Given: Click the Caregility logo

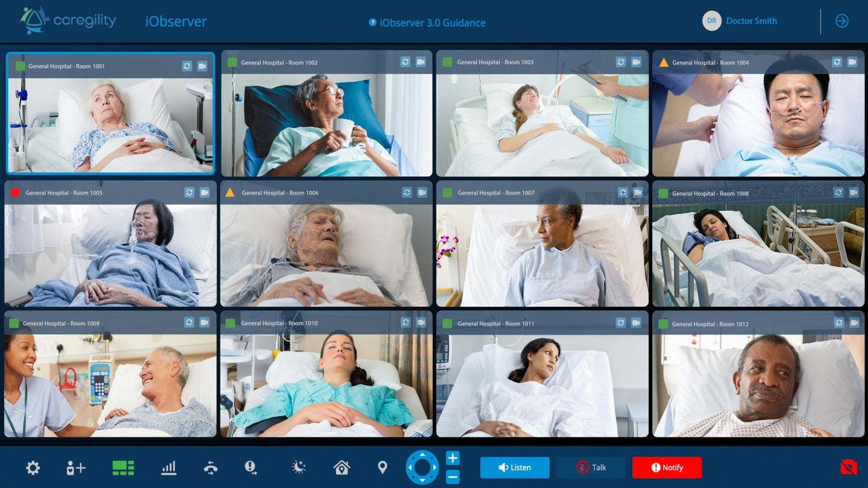Looking at the screenshot, I should coord(68,20).
